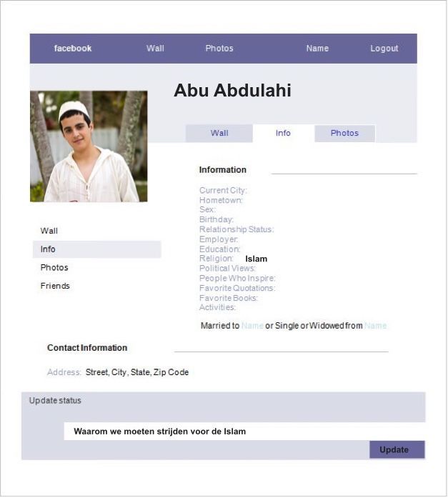448x498 pixels.
Task: Click the Name link after "Married to"
Action: 252,326
